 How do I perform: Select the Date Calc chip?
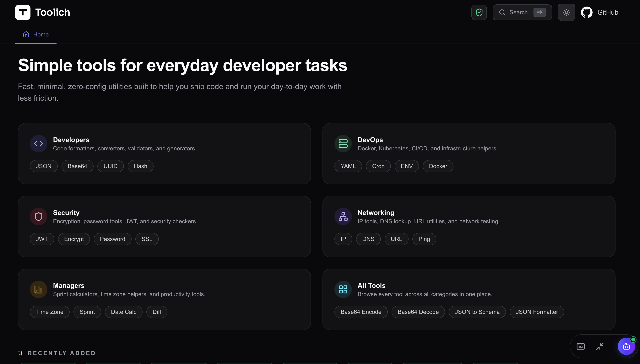pos(124,312)
